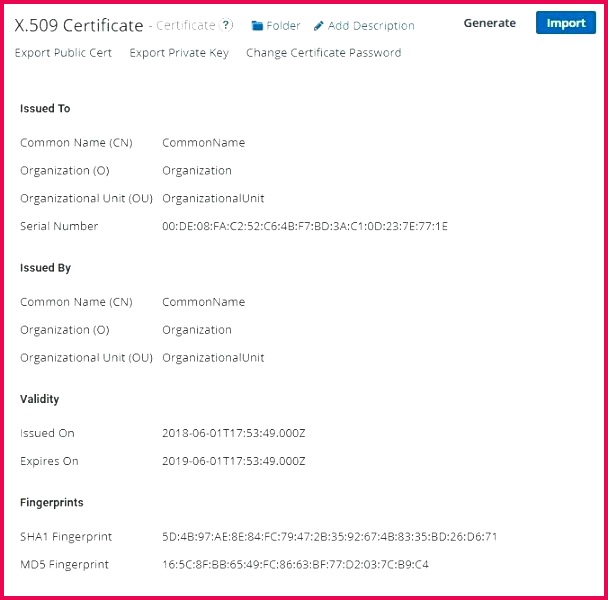Screen dimensions: 608x600
Task: Select Export Public Cert
Action: click(x=63, y=53)
